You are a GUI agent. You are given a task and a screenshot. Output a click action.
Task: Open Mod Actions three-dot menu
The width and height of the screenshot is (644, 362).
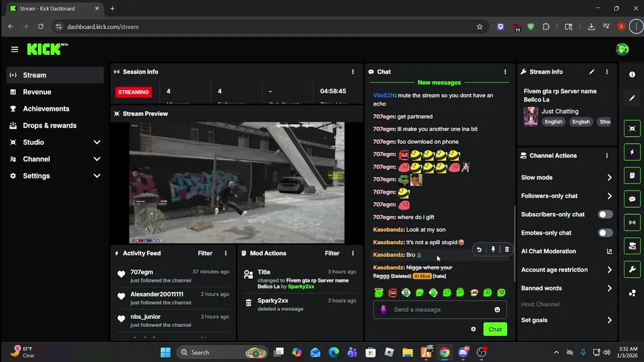point(353,253)
